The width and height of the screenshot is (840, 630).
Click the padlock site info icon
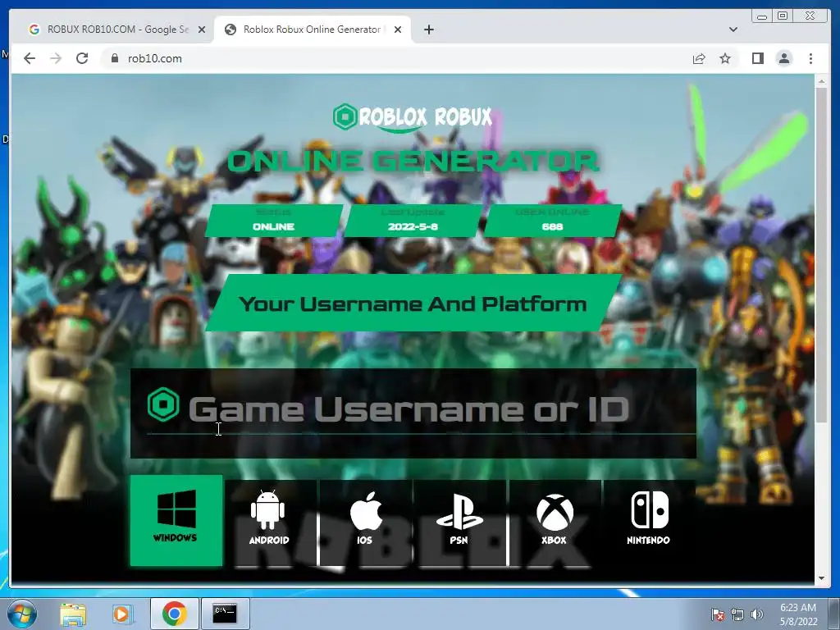[x=114, y=58]
